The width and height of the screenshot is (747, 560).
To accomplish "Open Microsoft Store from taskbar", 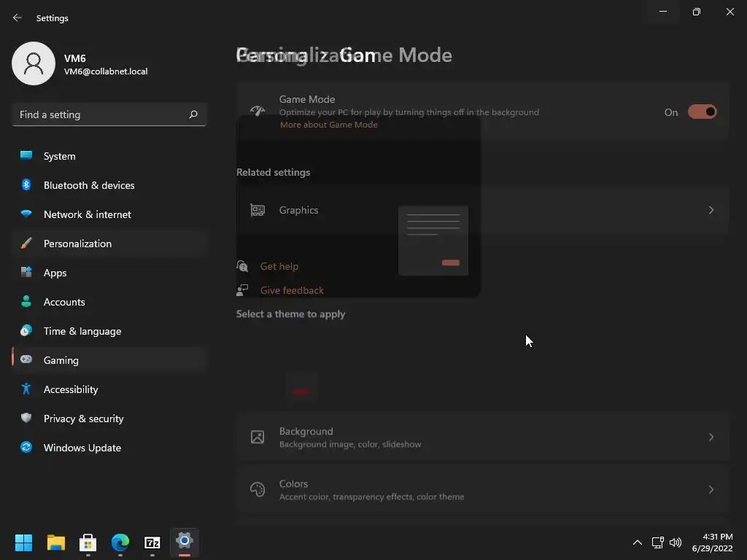I will [x=88, y=542].
